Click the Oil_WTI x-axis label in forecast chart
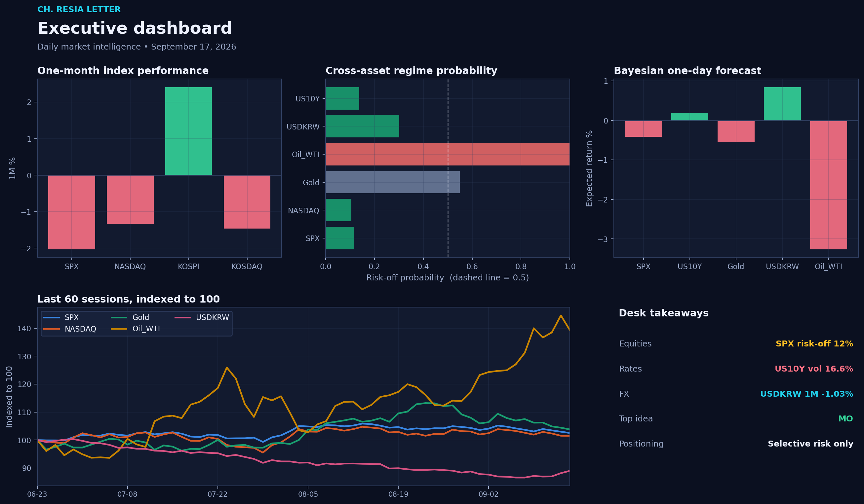The height and width of the screenshot is (504, 864). point(828,267)
